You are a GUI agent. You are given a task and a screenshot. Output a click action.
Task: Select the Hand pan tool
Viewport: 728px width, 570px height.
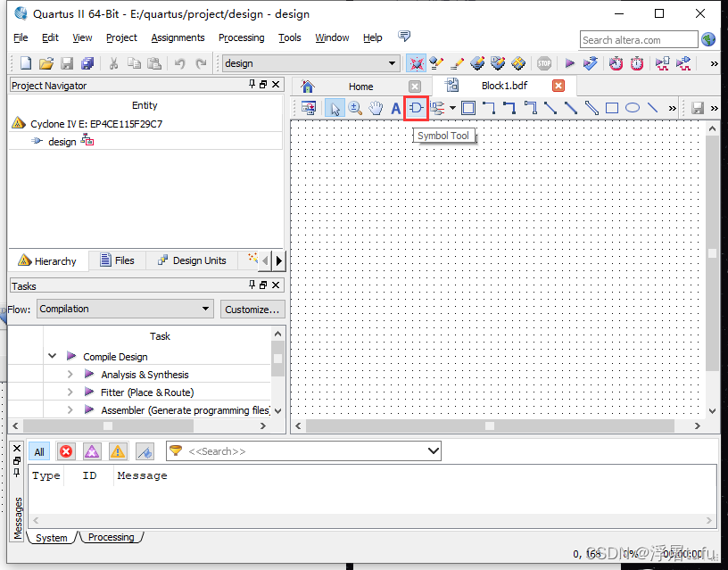click(376, 109)
